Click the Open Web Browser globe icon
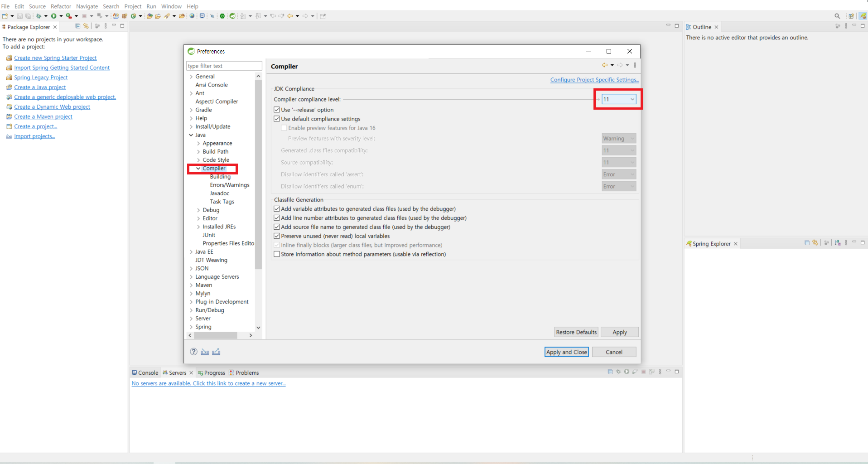The width and height of the screenshot is (868, 464). click(192, 16)
